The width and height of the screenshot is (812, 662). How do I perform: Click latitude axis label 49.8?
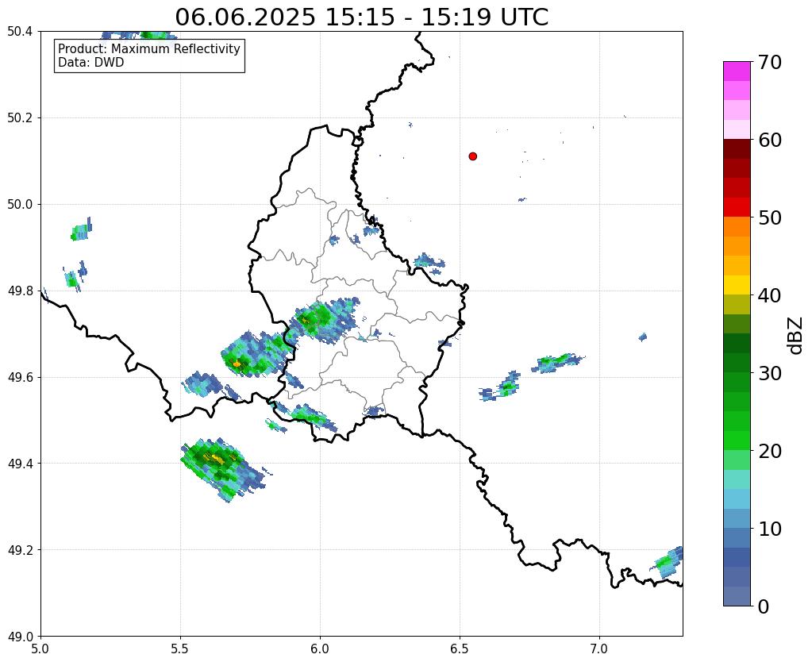pos(20,291)
